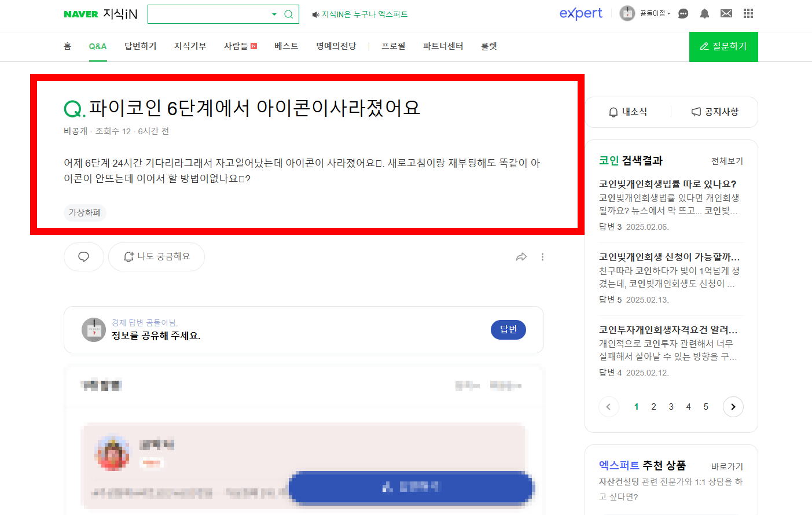
Task: Open the chat talk bubble icon
Action: [683, 13]
